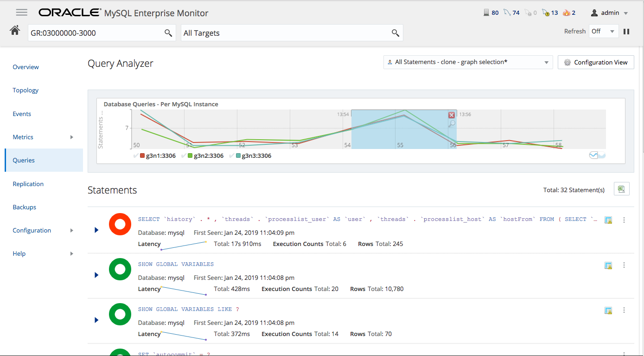This screenshot has height=356, width=644.
Task: Toggle the g3n1:3306 series in legend
Action: pos(158,156)
